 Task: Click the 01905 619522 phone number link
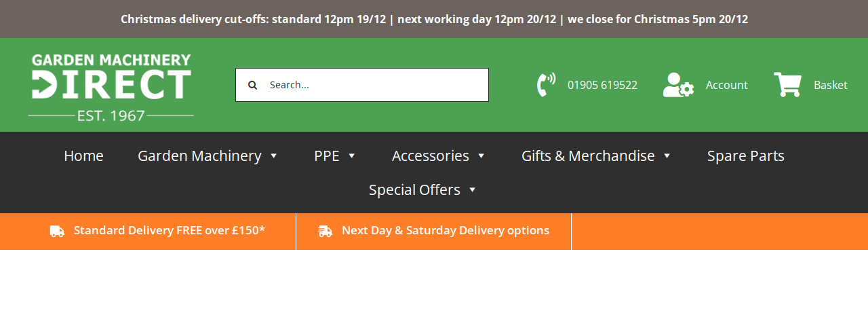point(602,85)
